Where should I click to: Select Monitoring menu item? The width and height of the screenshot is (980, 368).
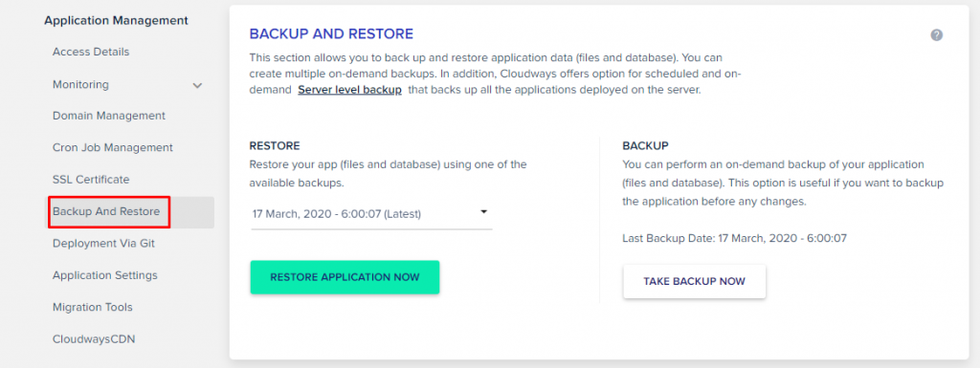(80, 84)
